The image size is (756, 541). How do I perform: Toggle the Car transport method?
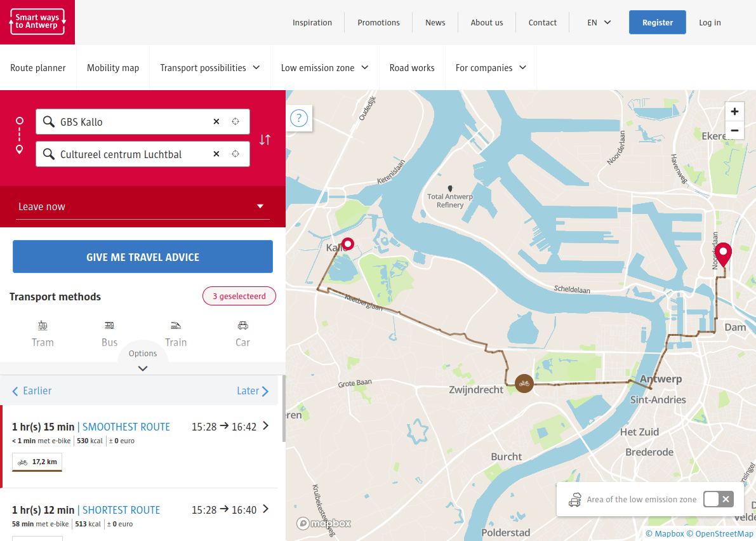click(x=242, y=334)
